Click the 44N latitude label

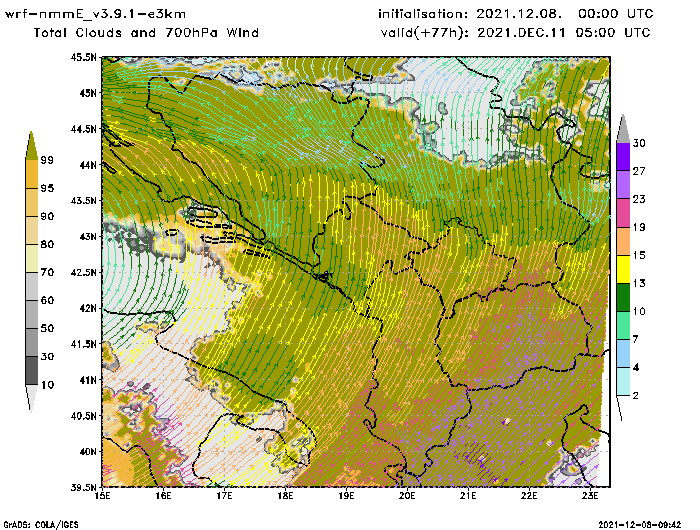88,165
